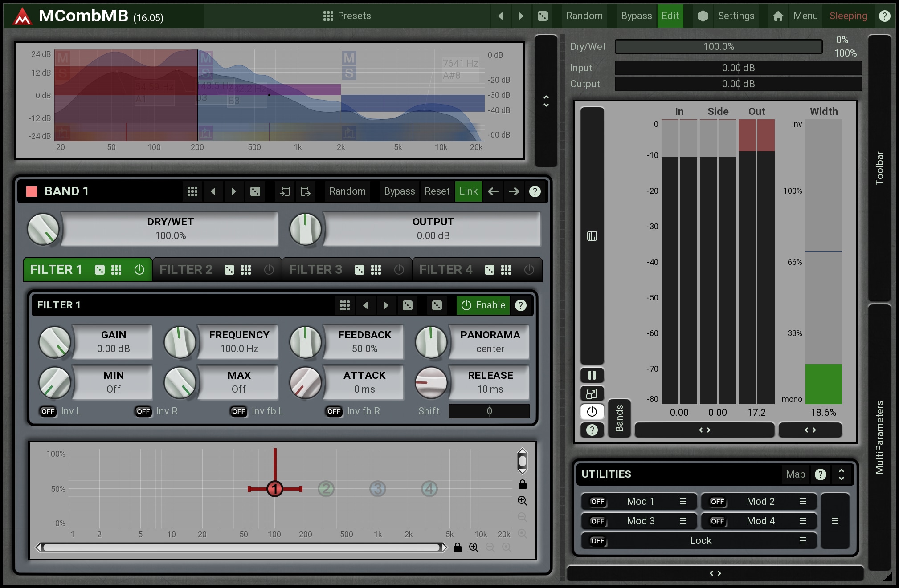Open Filter 1 panel presets grid icon
Viewport: 899px width, 588px height.
(x=344, y=305)
